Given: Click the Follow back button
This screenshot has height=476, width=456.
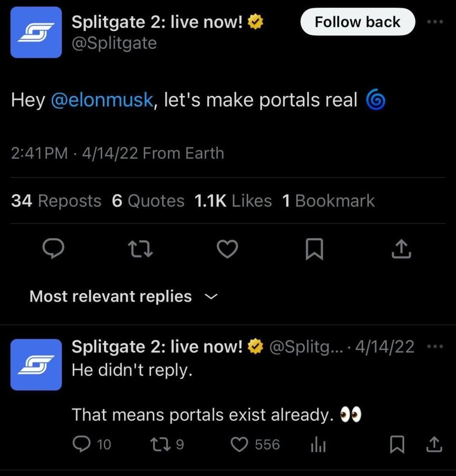Looking at the screenshot, I should [x=357, y=22].
